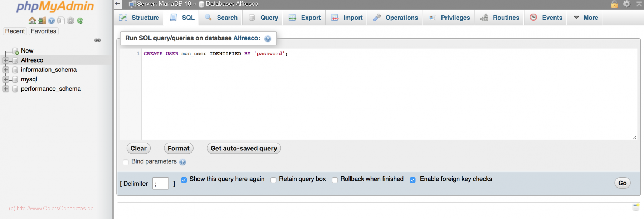Viewport: 644px width, 219px height.
Task: Expand the mysql database node
Action: 5,79
